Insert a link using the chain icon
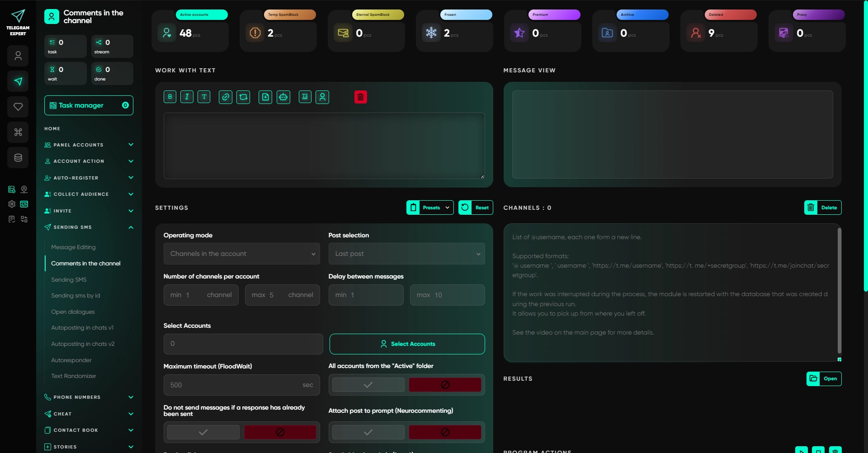Screen dimensions: 868x453 click(225, 97)
